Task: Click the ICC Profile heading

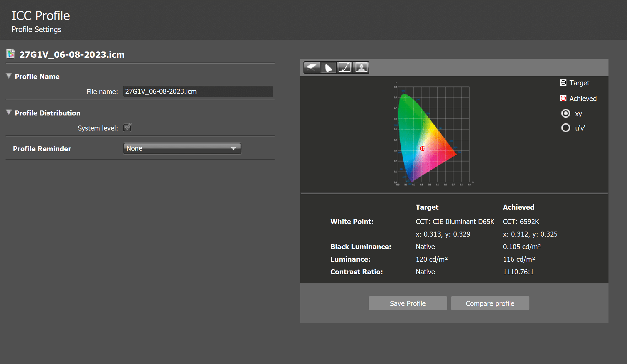Action: [40, 16]
